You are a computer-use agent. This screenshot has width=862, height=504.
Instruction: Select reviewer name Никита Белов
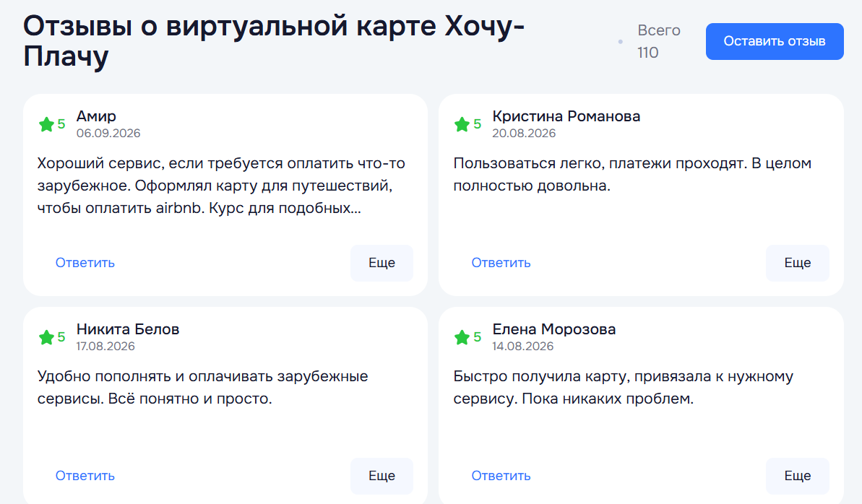tap(128, 329)
